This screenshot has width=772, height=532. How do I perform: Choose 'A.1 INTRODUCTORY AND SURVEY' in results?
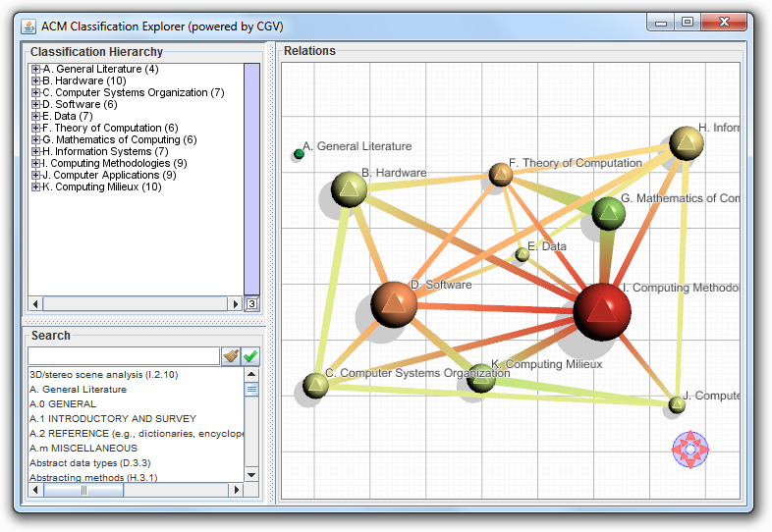(112, 419)
